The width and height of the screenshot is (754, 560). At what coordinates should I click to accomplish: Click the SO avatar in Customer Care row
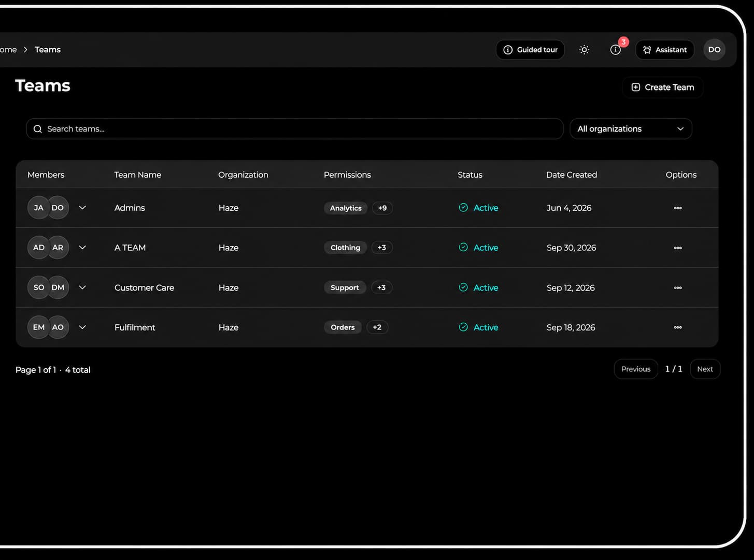click(38, 288)
